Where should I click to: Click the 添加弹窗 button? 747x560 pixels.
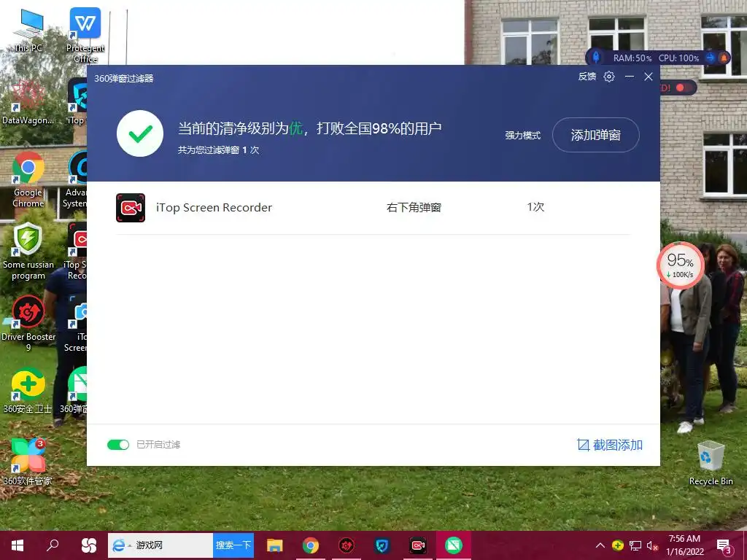click(x=595, y=135)
